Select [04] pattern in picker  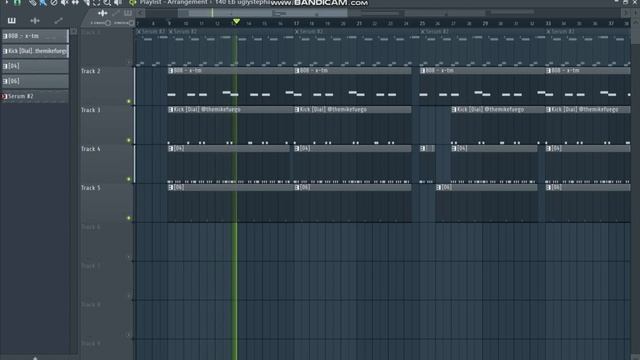(35, 66)
